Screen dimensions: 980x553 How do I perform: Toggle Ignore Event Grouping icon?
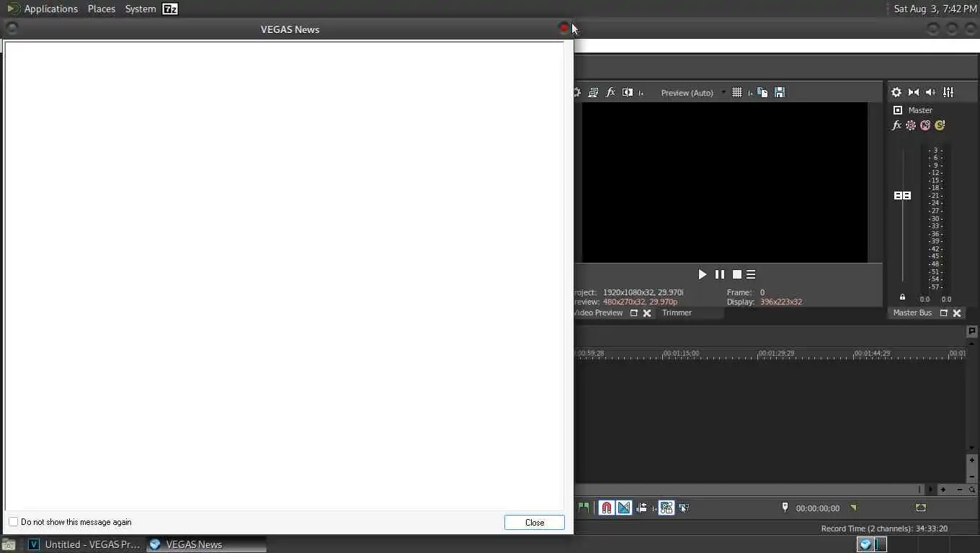(684, 508)
